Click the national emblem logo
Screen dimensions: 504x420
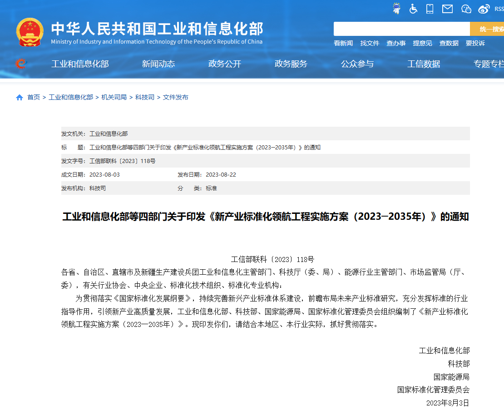[30, 32]
